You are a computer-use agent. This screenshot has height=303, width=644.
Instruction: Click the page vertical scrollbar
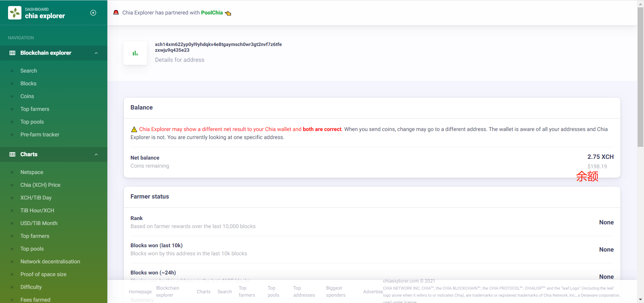click(640, 77)
